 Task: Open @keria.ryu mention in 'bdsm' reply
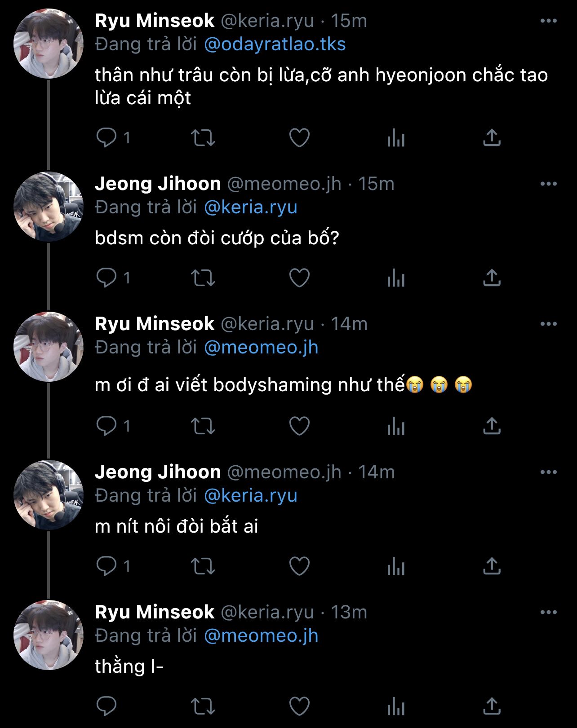250,207
